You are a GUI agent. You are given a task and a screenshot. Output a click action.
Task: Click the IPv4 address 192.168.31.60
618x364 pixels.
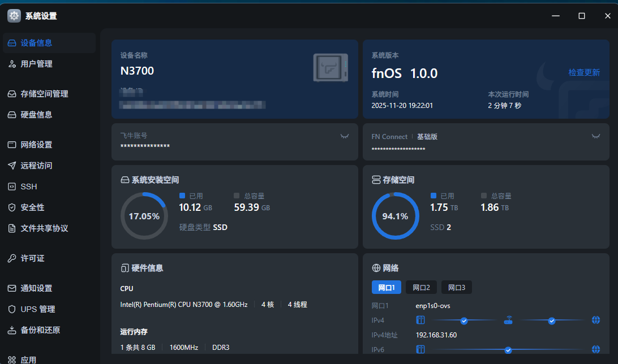point(436,335)
